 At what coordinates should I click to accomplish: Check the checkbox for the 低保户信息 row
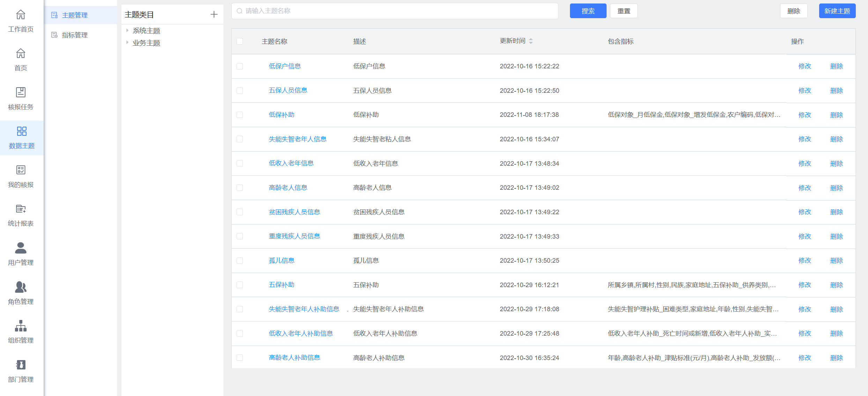coord(240,66)
